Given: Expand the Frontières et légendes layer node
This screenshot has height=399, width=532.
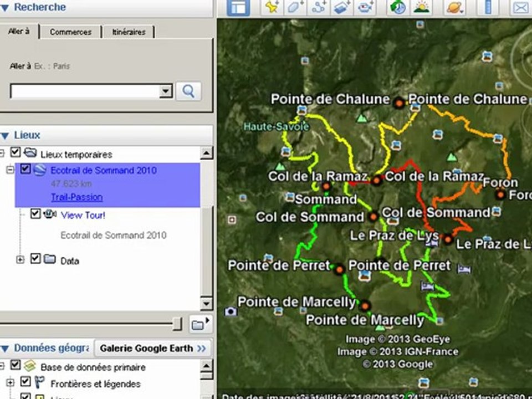Looking at the screenshot, I should (10, 383).
